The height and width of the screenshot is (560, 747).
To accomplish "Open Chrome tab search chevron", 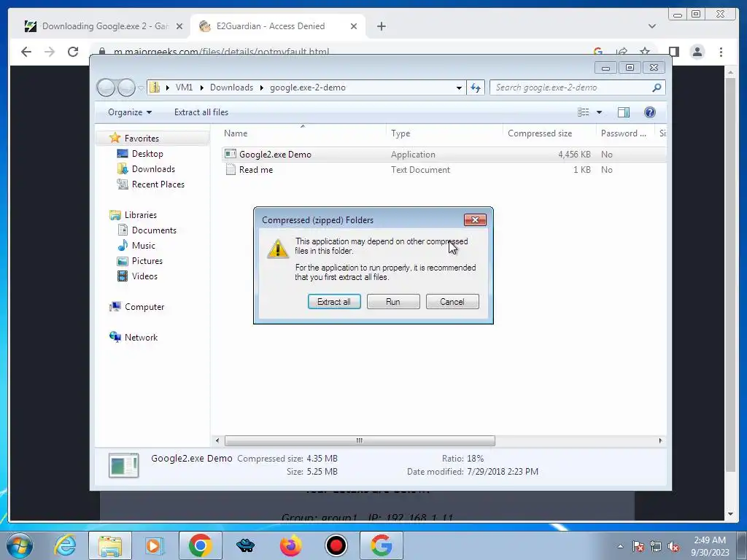I will point(651,26).
